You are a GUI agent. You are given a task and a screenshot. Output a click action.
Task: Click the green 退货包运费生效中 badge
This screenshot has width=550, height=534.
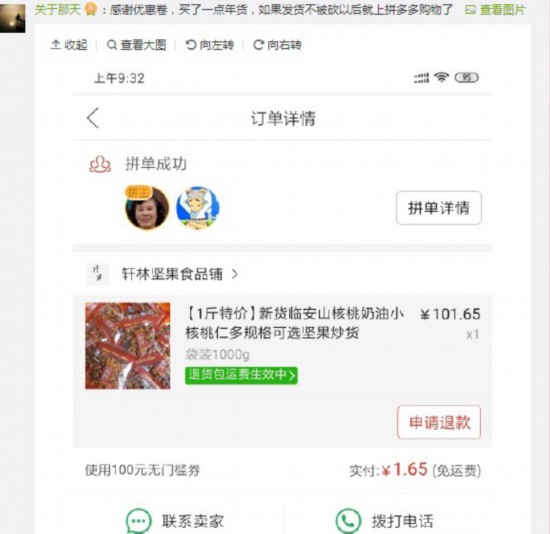coord(241,375)
